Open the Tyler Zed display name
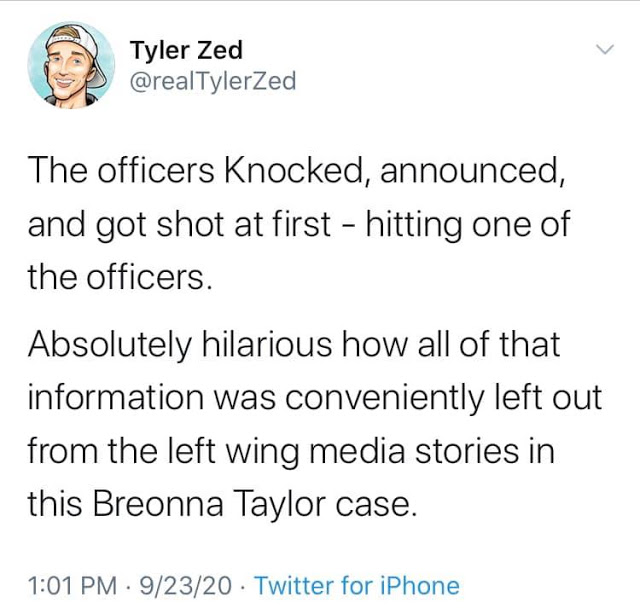The width and height of the screenshot is (640, 614). [x=186, y=50]
